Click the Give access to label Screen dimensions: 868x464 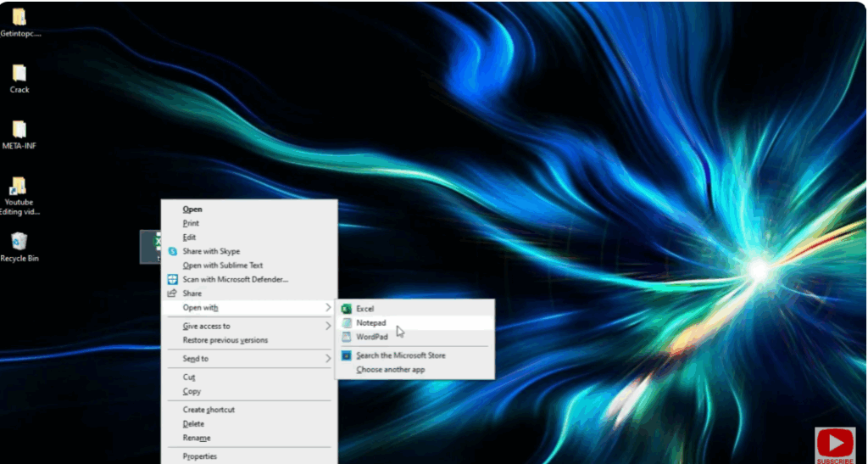[x=207, y=326]
